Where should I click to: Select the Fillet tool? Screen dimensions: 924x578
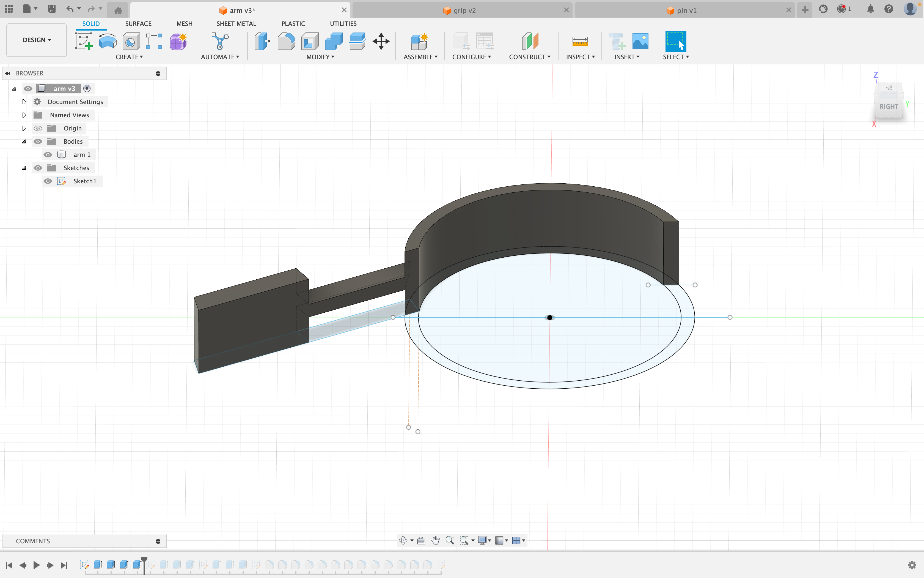coord(286,41)
